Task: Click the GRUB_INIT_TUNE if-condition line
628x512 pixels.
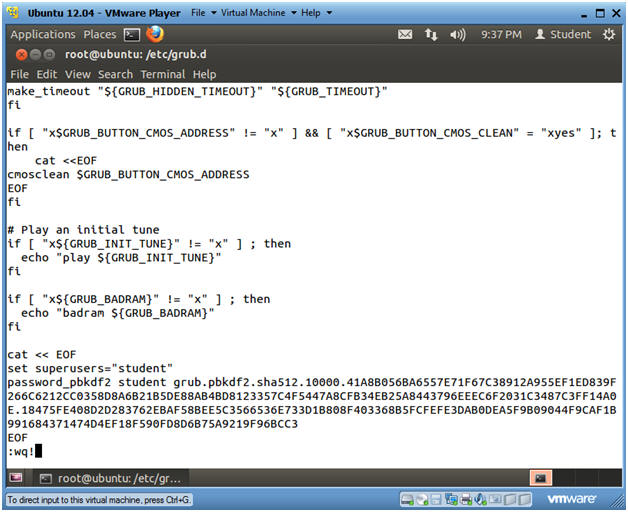Action: 149,244
